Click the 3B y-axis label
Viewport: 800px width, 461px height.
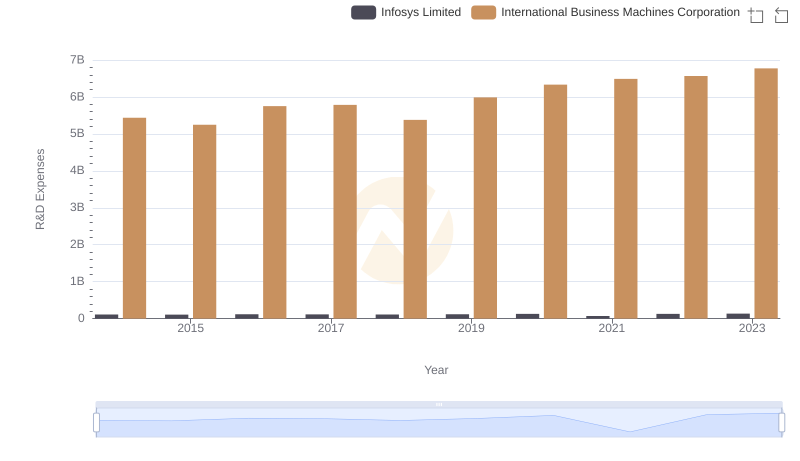(x=77, y=208)
